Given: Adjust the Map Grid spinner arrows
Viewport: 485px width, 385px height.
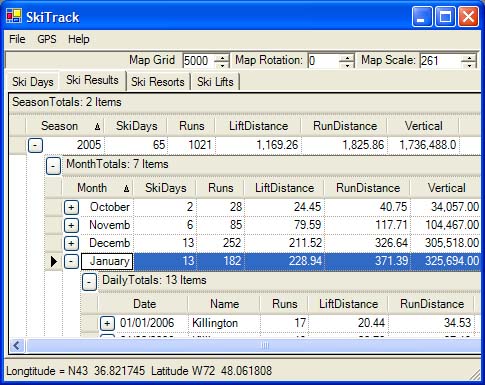Looking at the screenshot, I should pos(222,61).
